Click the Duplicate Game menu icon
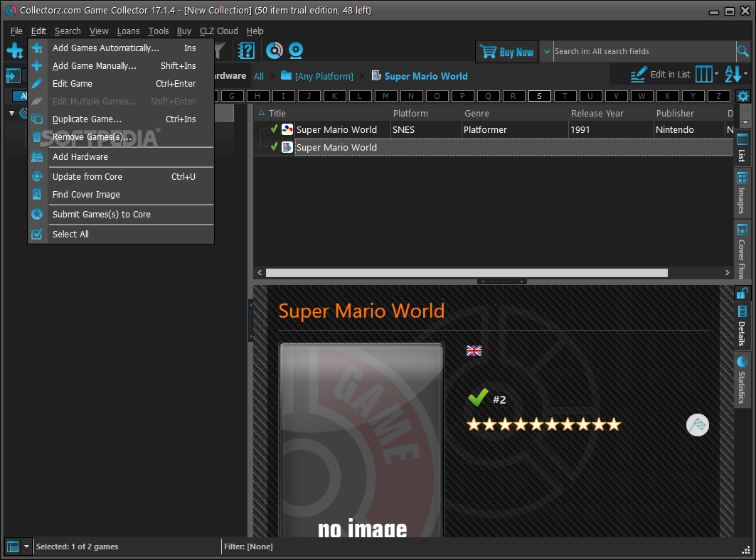 [x=37, y=119]
